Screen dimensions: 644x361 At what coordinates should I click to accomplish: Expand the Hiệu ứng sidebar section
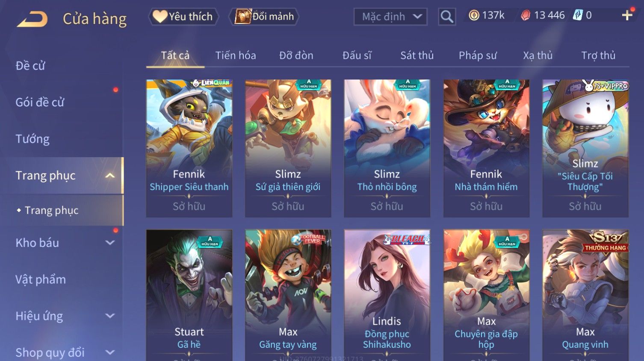pos(110,316)
